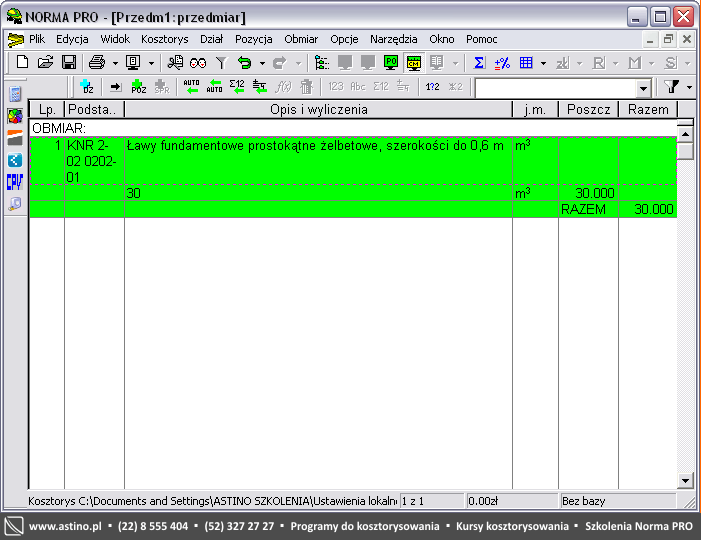Open the Plik menu
Screen dimensions: 701x540
tap(37, 39)
